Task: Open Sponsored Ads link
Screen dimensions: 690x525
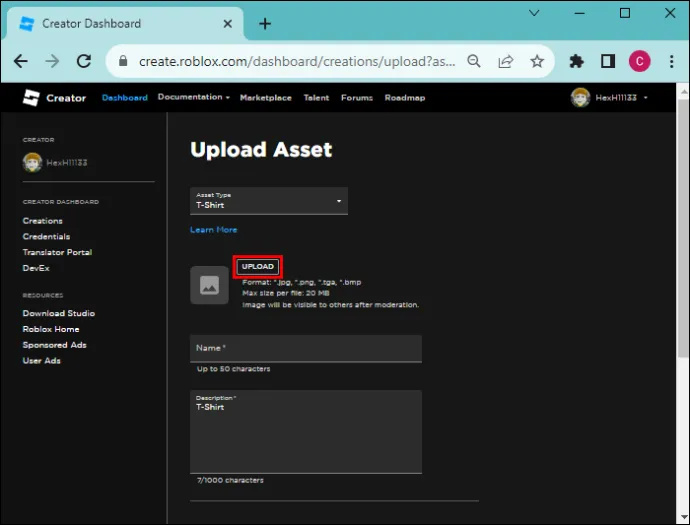Action: pos(55,345)
